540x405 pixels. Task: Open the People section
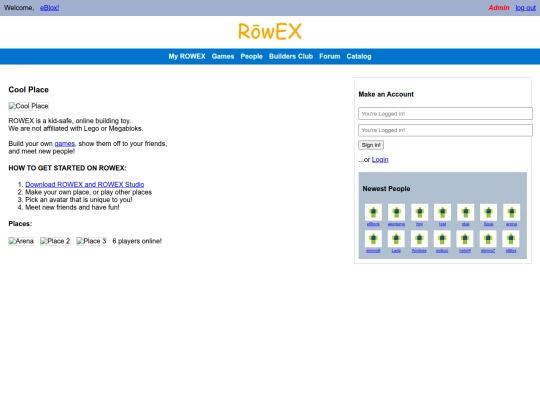pos(251,56)
